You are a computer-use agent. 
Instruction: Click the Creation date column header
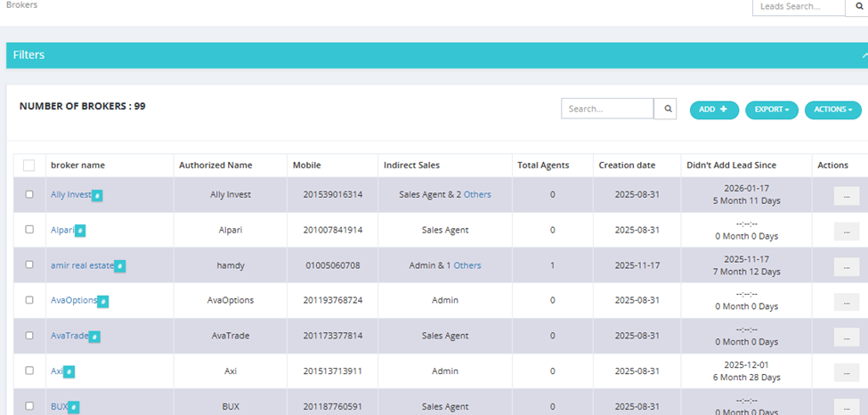627,165
